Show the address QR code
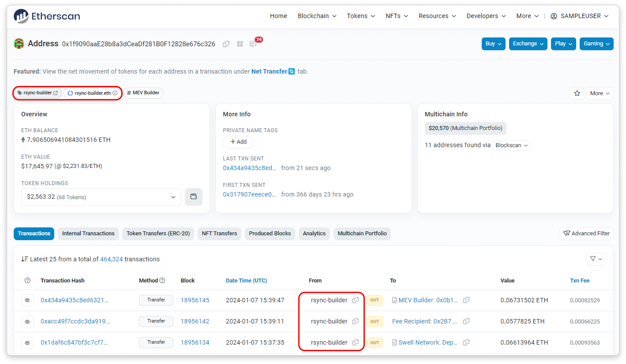This screenshot has height=364, width=626. click(240, 44)
